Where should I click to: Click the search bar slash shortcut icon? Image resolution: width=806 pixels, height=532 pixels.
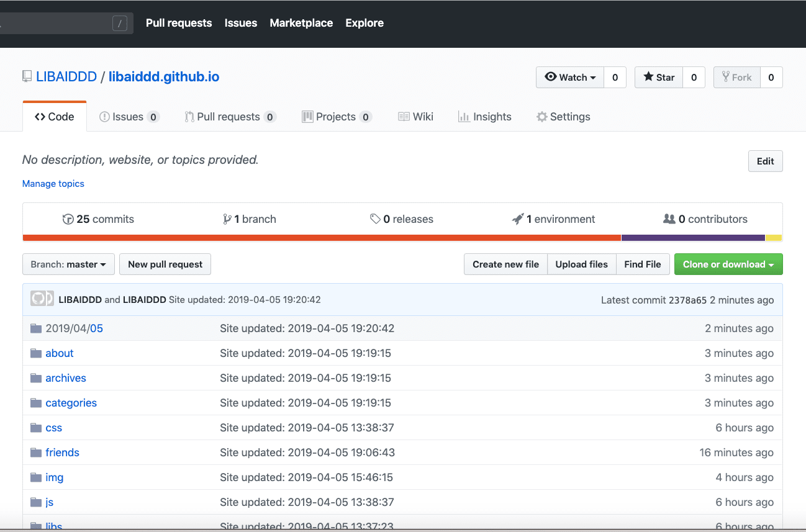pyautogui.click(x=120, y=24)
